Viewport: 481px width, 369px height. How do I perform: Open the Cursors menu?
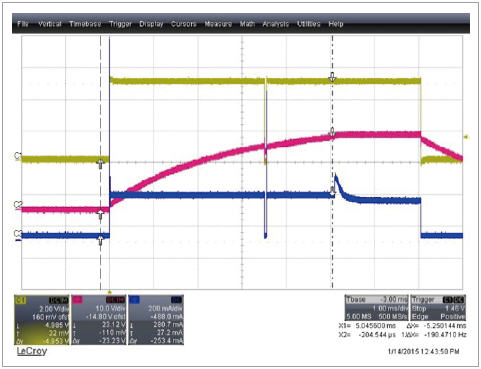coord(183,24)
